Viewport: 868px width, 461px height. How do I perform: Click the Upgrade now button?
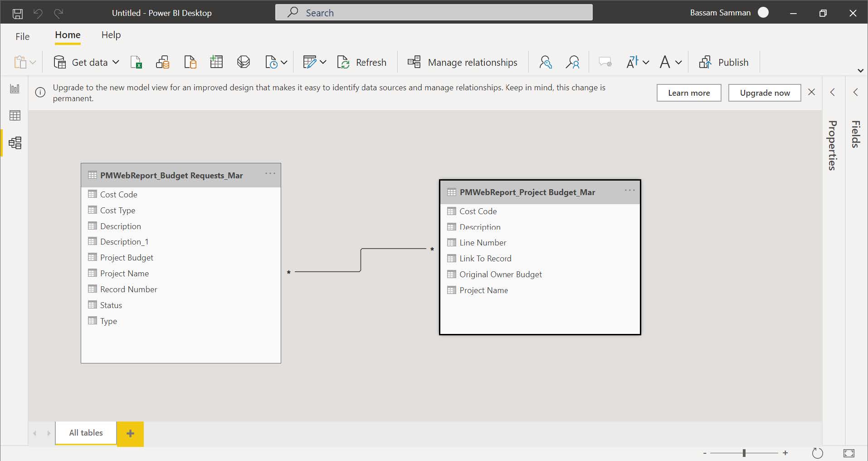765,93
